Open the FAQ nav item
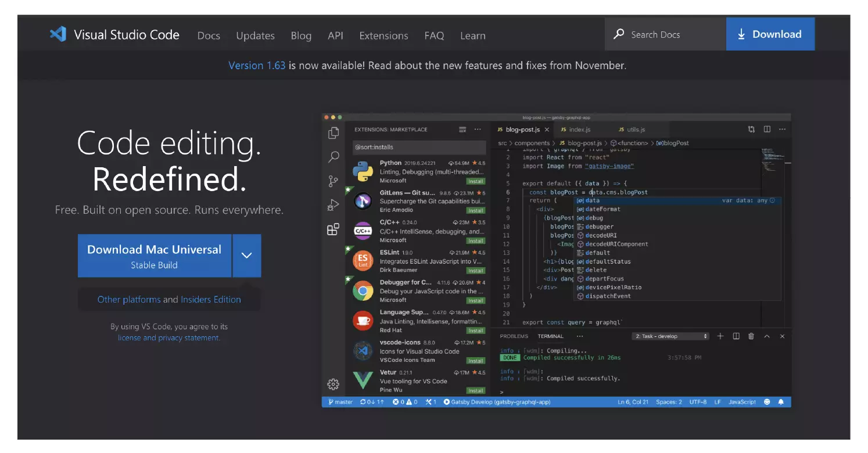Image resolution: width=868 pixels, height=453 pixels. [434, 35]
